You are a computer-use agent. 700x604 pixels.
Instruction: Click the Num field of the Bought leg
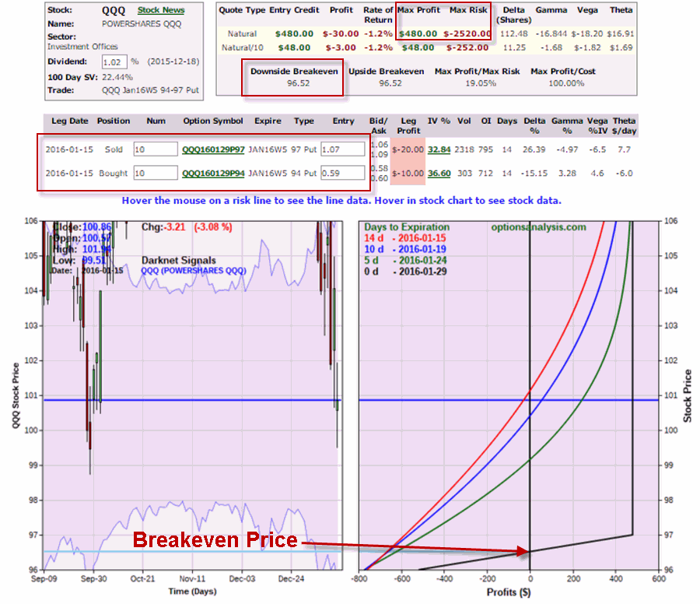tap(156, 173)
